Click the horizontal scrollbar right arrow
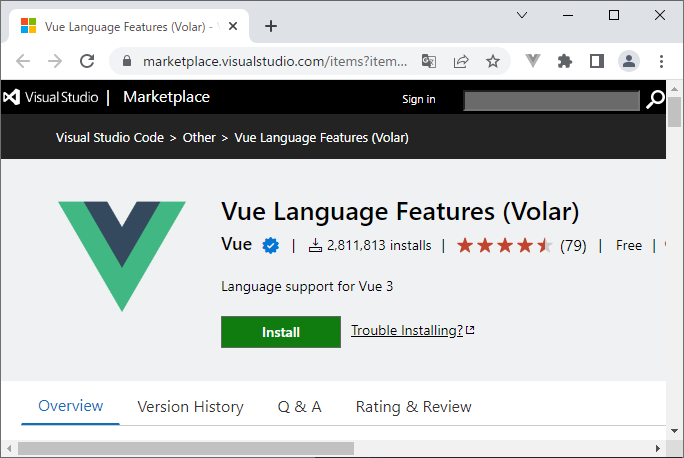This screenshot has width=684, height=458. tap(658, 448)
